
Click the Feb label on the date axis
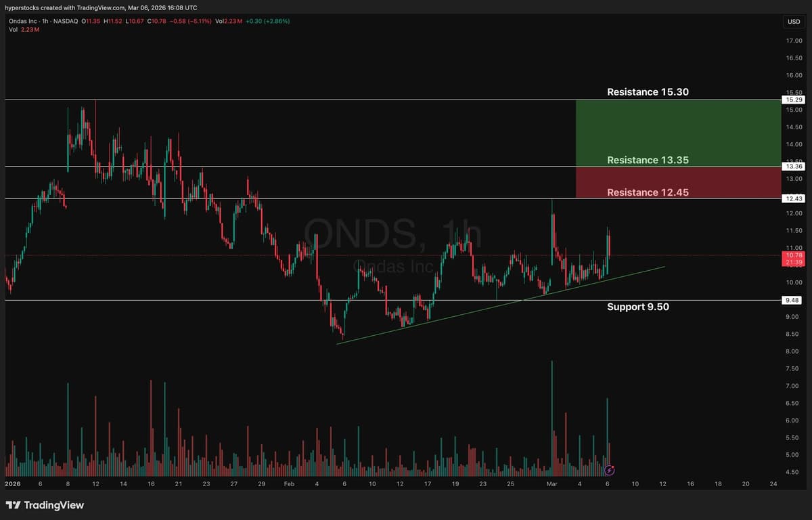(290, 485)
